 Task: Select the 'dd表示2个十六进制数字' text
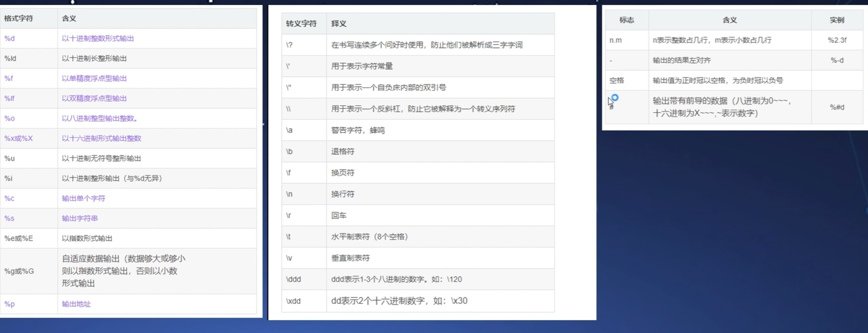pyautogui.click(x=378, y=301)
